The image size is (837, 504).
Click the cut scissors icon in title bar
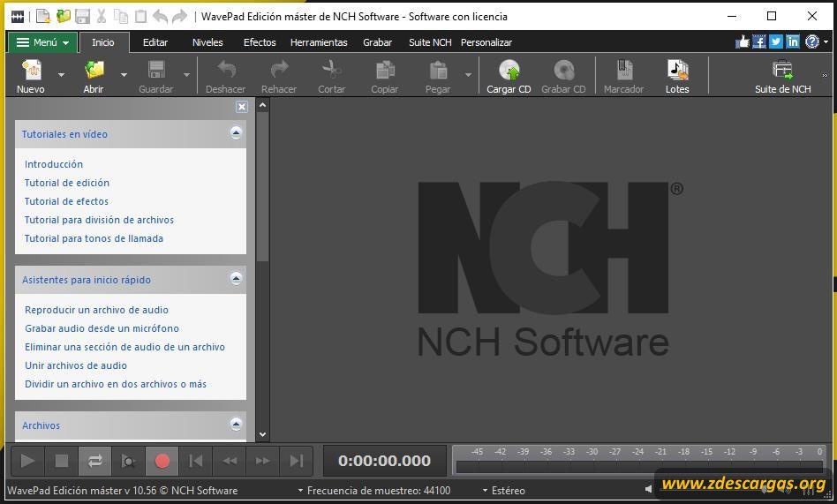point(102,17)
